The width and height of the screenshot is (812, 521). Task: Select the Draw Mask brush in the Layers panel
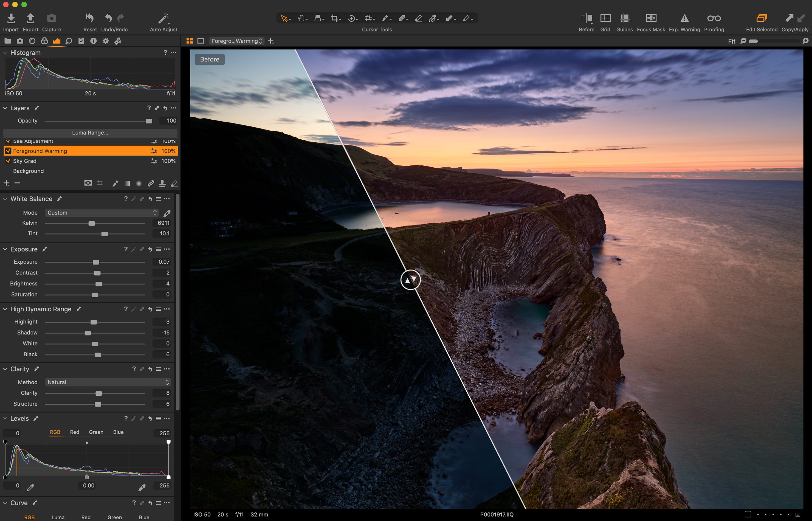pyautogui.click(x=115, y=183)
